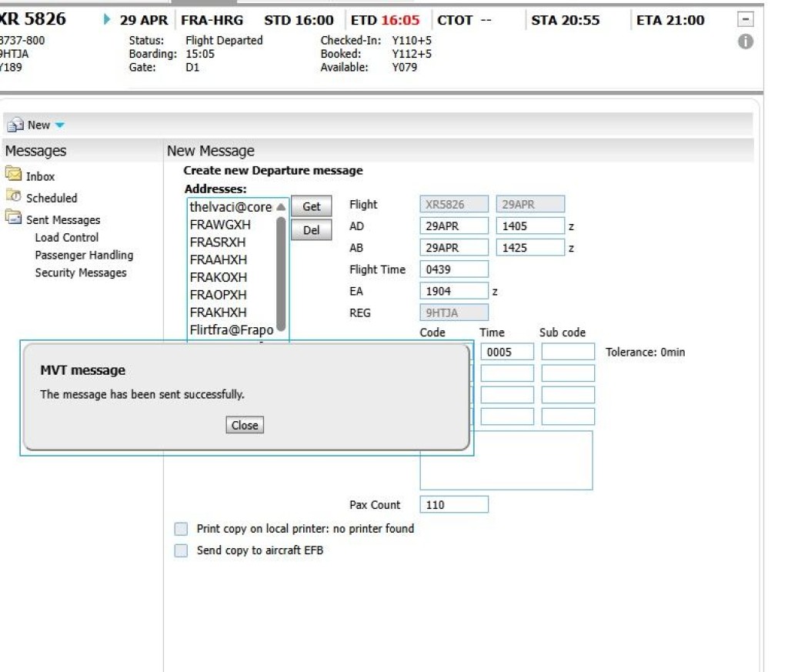788x672 pixels.
Task: Click the Sent Messages folder icon
Action: click(13, 219)
